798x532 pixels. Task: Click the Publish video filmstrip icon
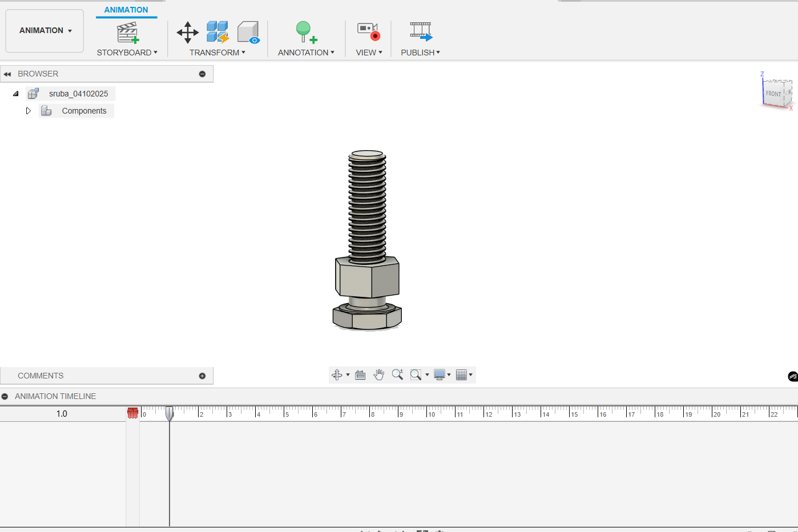(421, 31)
